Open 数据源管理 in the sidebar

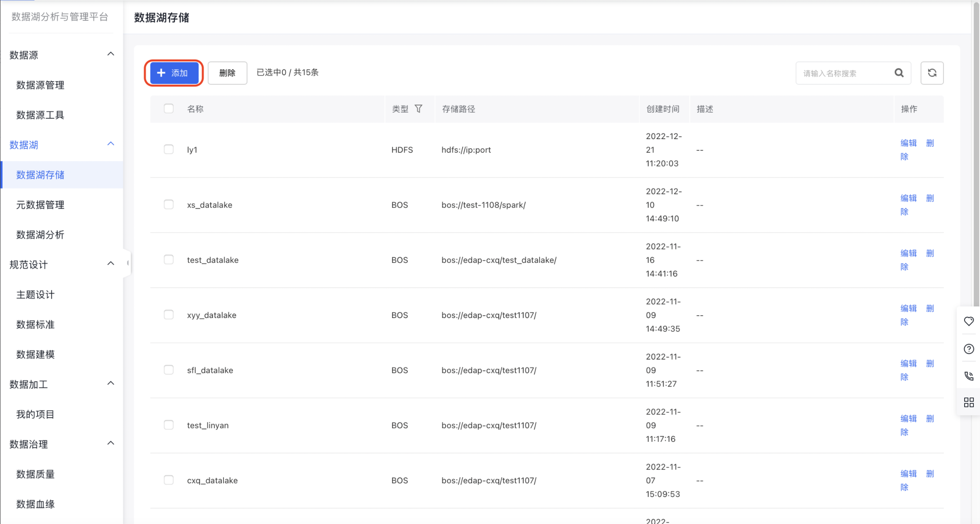coord(40,85)
